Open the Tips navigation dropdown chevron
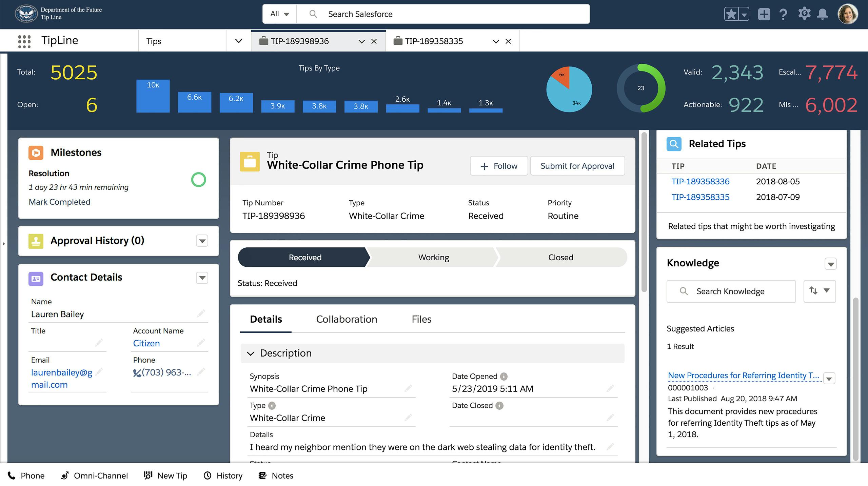Screen dimensions: 868x486 pos(239,41)
